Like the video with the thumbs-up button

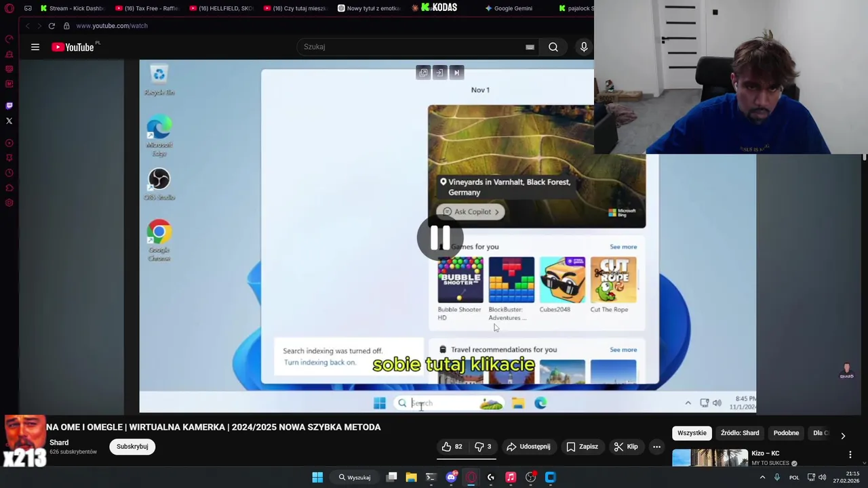coord(452,447)
